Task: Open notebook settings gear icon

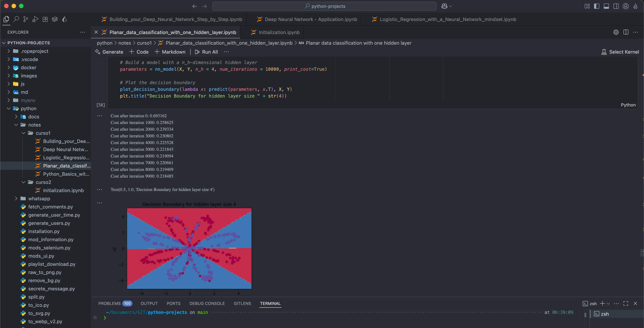Action: point(616,32)
